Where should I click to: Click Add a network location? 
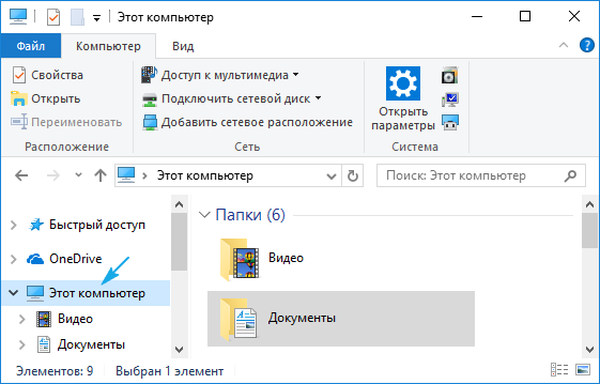tap(247, 122)
